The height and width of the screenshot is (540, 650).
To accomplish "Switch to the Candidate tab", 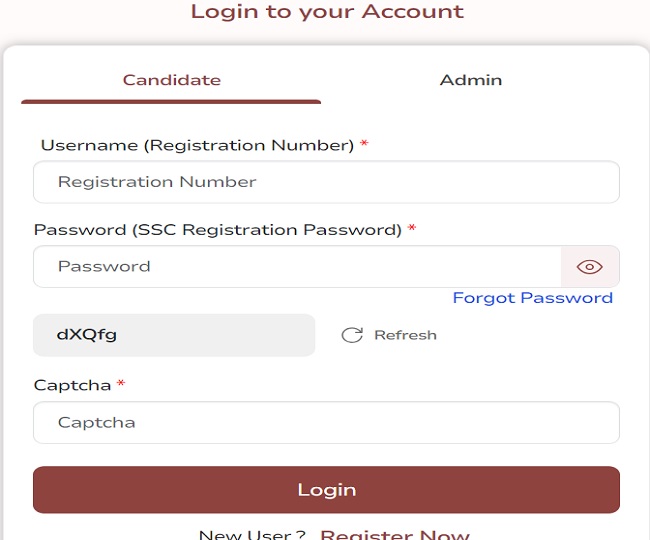I will (x=172, y=80).
